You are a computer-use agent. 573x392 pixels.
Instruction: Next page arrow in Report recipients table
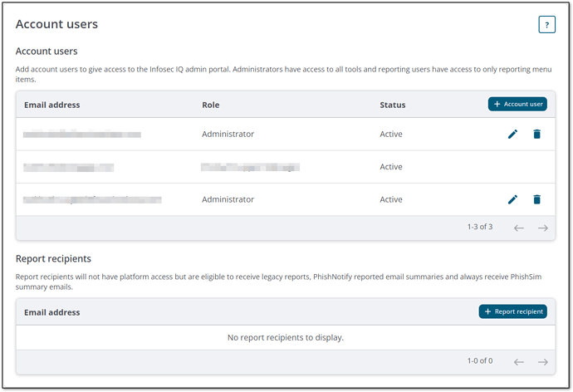point(542,361)
